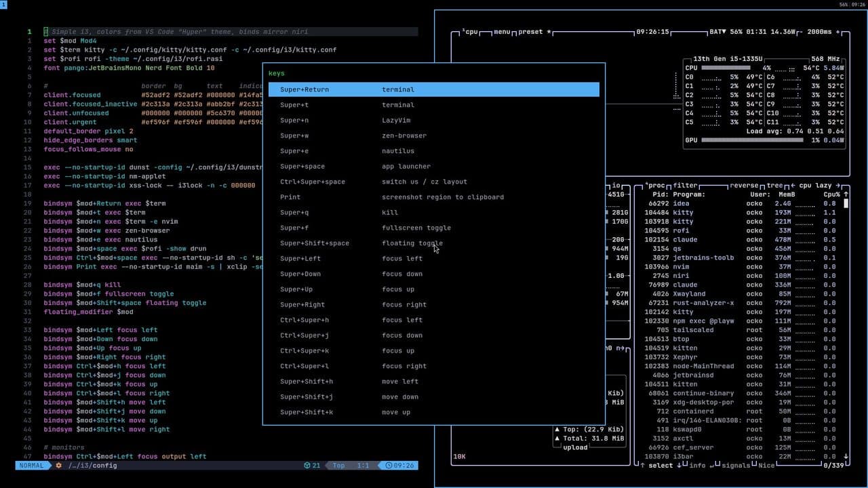Click btop process list scroll-down arrow
This screenshot has height=488, width=868.
click(x=846, y=456)
